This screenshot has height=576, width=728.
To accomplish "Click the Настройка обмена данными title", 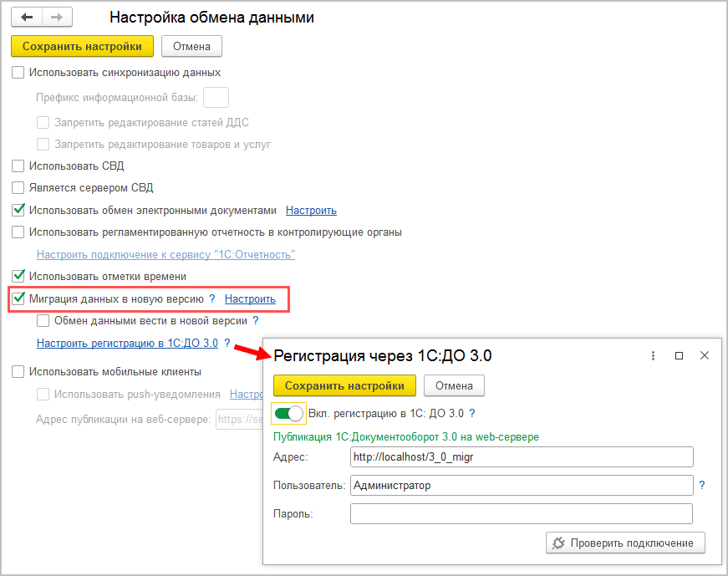I will point(211,18).
